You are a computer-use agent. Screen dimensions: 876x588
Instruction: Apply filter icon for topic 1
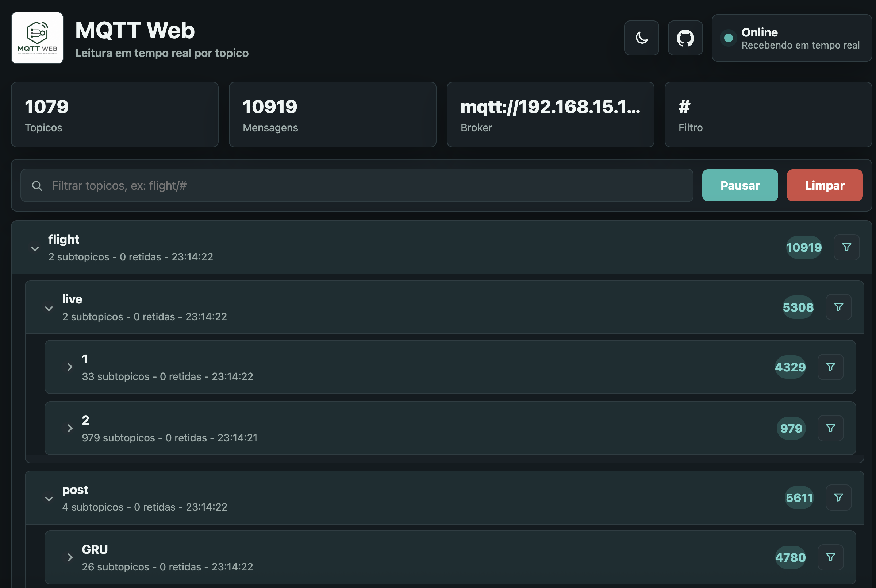click(831, 367)
